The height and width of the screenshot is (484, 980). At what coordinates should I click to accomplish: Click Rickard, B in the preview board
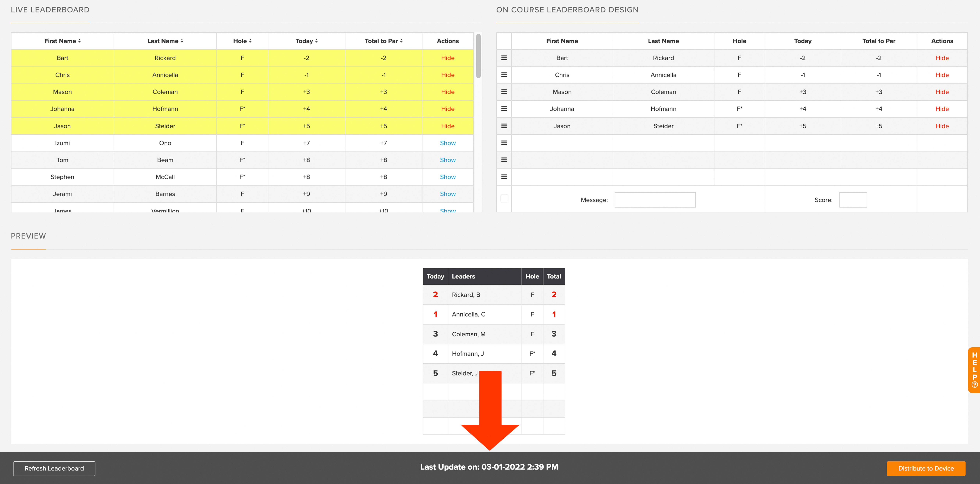point(466,295)
